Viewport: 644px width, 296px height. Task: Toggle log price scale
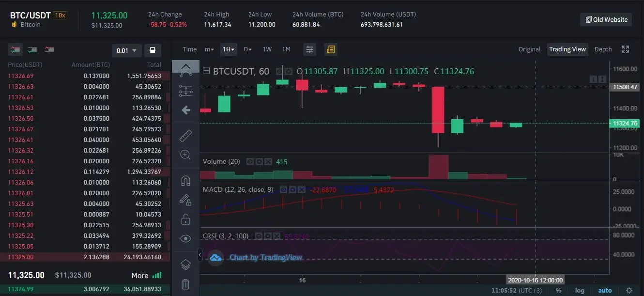click(580, 290)
